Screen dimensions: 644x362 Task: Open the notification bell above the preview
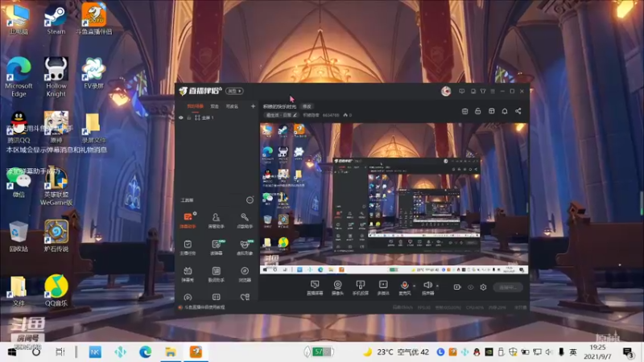[x=505, y=111]
